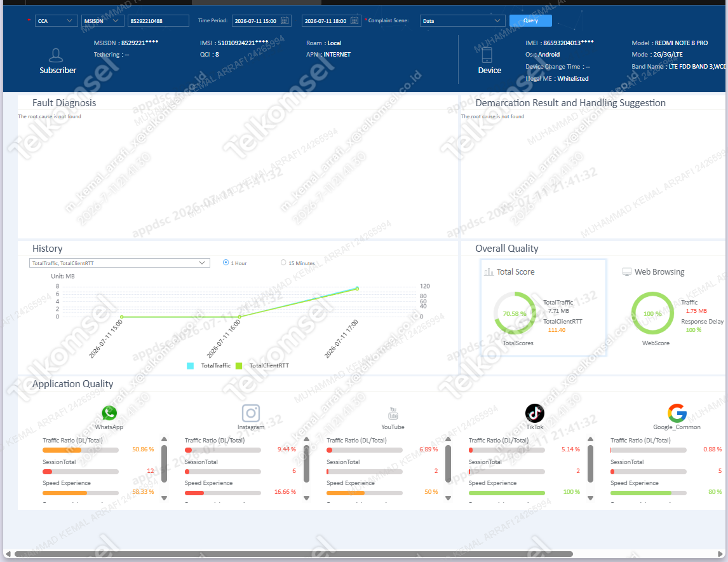Click the APN INTERNET value

click(337, 54)
